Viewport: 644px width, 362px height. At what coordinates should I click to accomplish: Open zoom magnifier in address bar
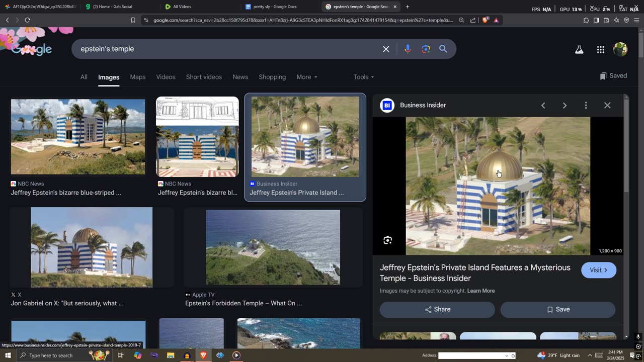pyautogui.click(x=461, y=20)
